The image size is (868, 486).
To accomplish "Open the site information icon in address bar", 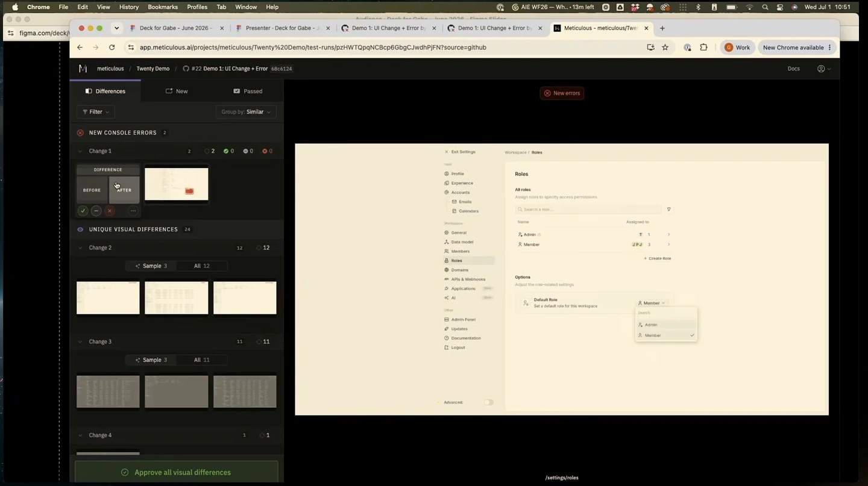I will [x=131, y=47].
